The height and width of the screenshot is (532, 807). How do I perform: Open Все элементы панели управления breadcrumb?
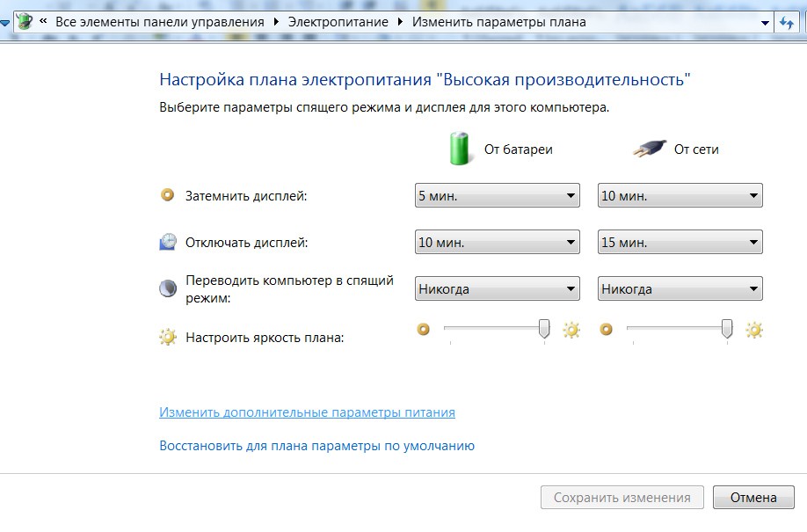(x=159, y=22)
